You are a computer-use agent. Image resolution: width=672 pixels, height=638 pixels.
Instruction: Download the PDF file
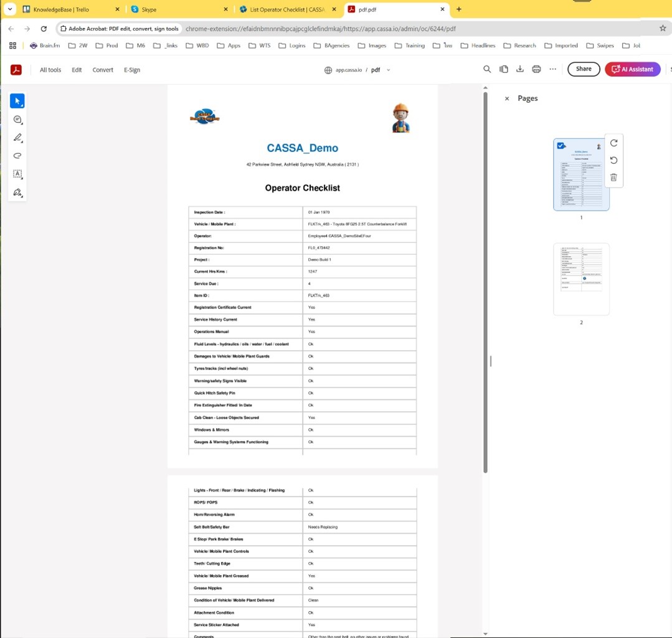coord(520,69)
